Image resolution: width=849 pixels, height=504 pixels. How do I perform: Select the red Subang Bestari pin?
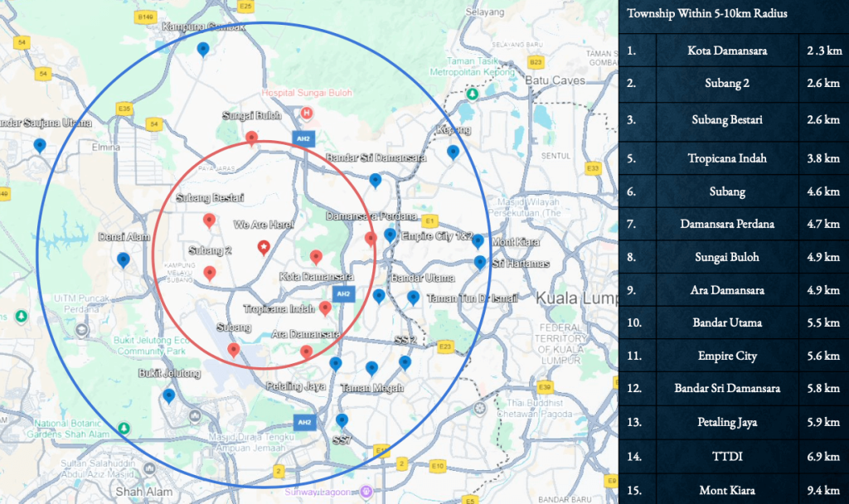[209, 220]
